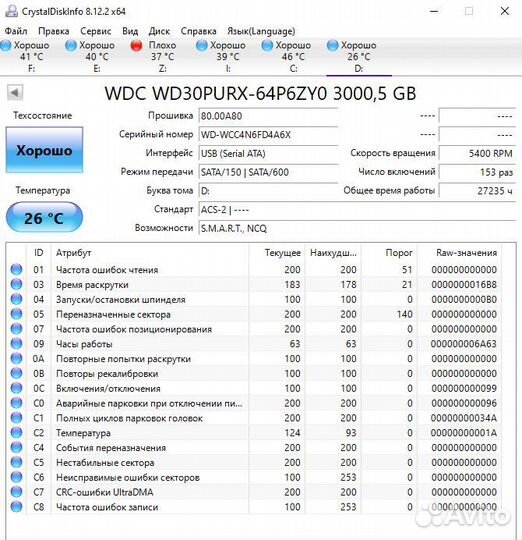Select row Запуски/остановки шпинделя

pos(254,299)
